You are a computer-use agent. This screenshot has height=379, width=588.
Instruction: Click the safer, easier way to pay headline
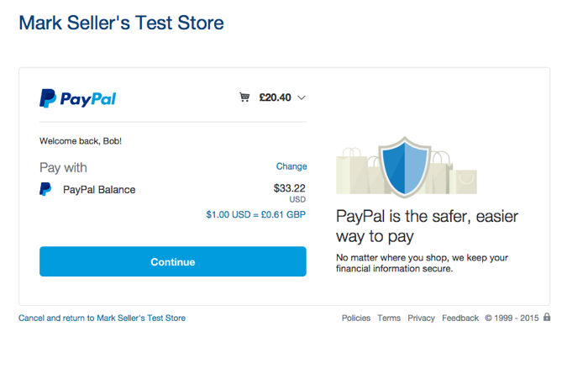pos(427,225)
